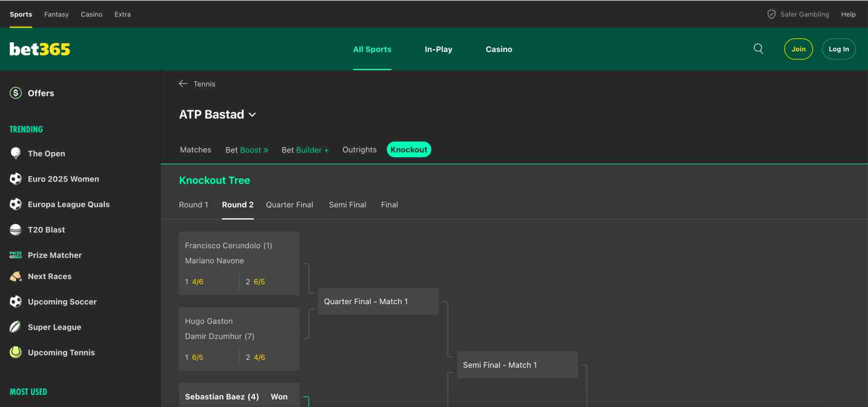Open the Sports top tab
868x407 pixels.
pyautogui.click(x=21, y=14)
